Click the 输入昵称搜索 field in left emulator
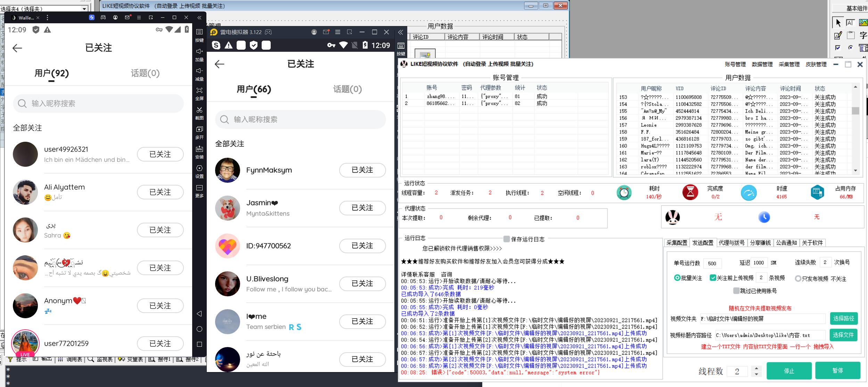This screenshot has width=868, height=387. pyautogui.click(x=98, y=104)
